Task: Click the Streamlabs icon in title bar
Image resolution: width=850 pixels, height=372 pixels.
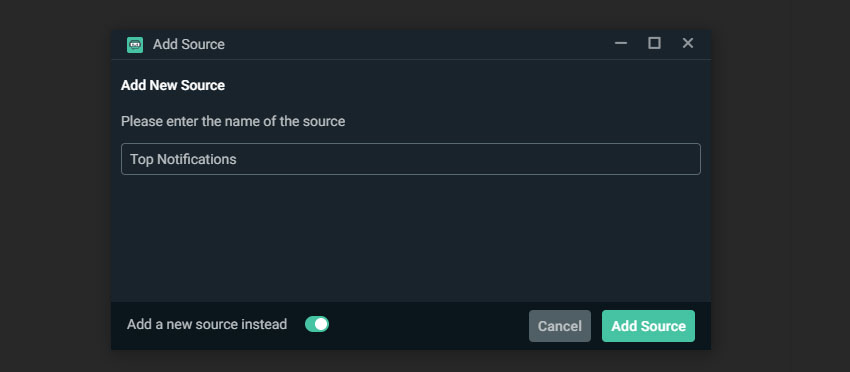Action: point(135,44)
